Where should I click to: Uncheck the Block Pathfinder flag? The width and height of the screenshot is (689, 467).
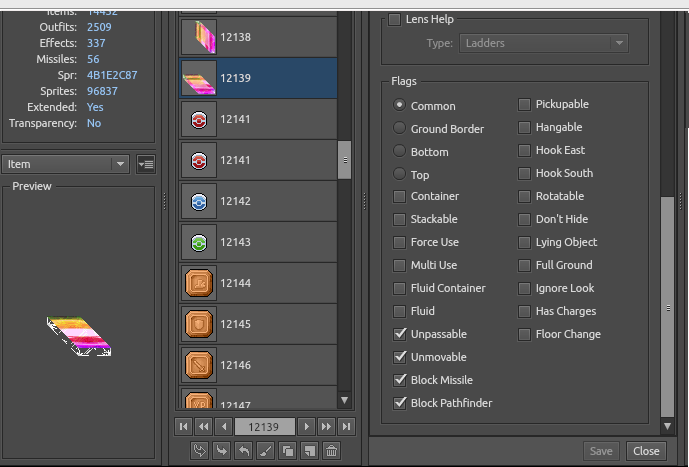(x=399, y=403)
